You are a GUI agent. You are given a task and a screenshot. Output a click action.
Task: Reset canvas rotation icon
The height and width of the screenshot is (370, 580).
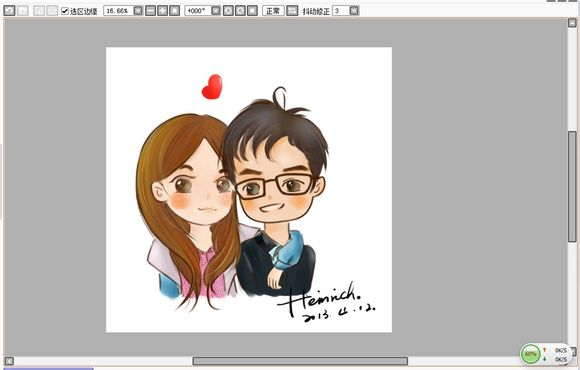(x=252, y=11)
